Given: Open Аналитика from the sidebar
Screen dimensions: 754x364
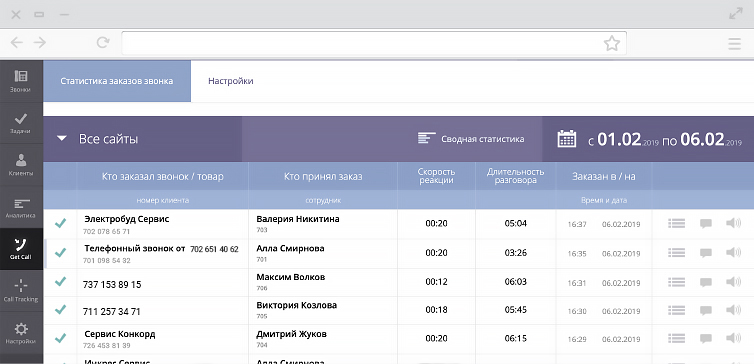Looking at the screenshot, I should (x=21, y=207).
